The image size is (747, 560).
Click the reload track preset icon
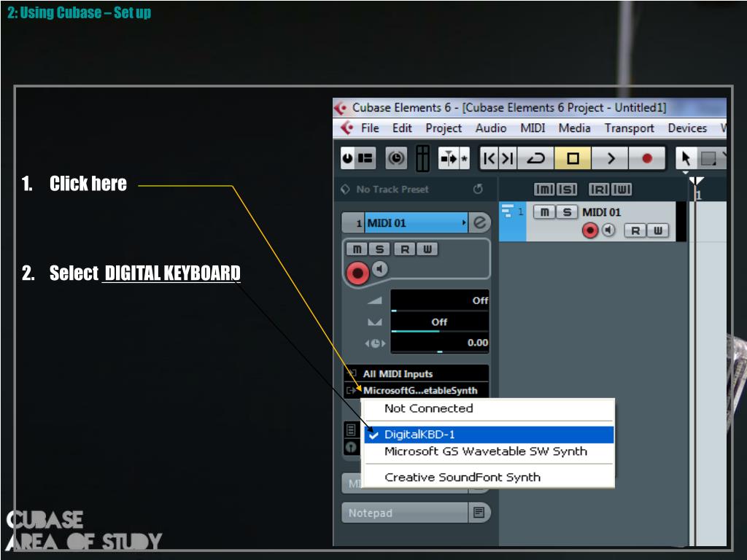(478, 189)
